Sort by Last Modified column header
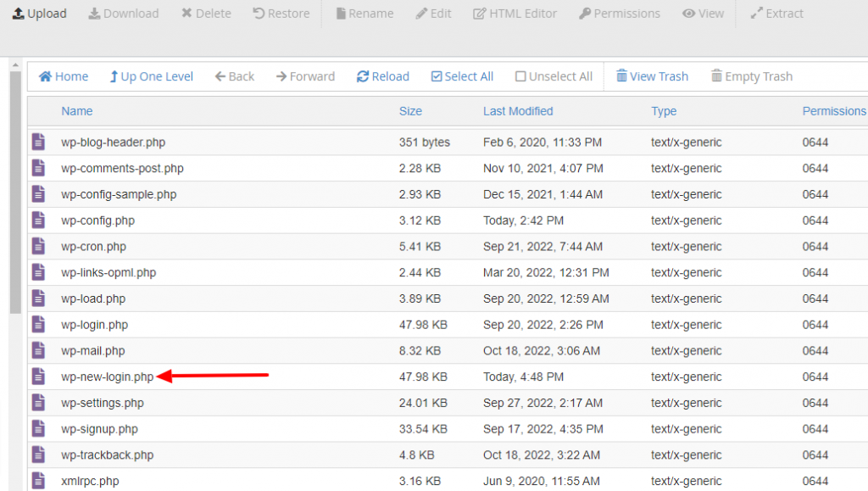The height and width of the screenshot is (491, 868). click(518, 111)
